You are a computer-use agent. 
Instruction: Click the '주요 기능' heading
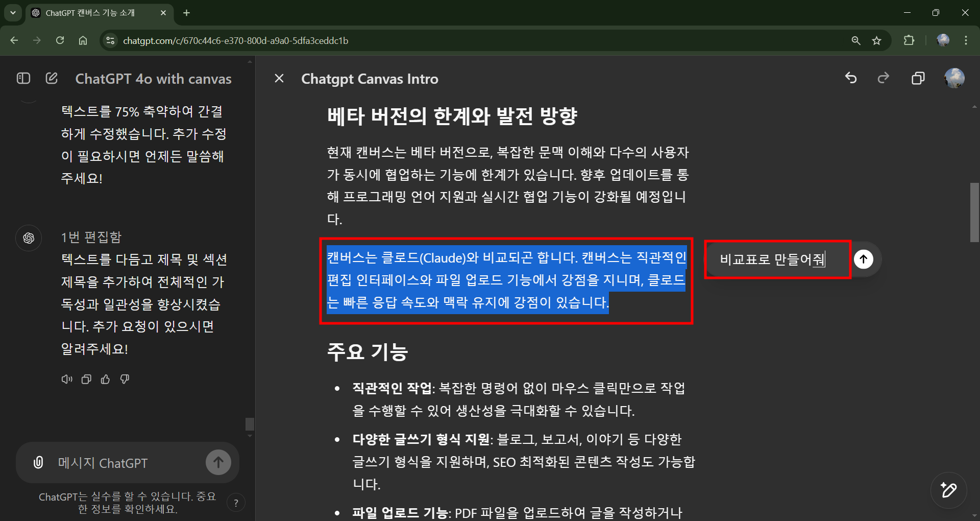click(367, 352)
